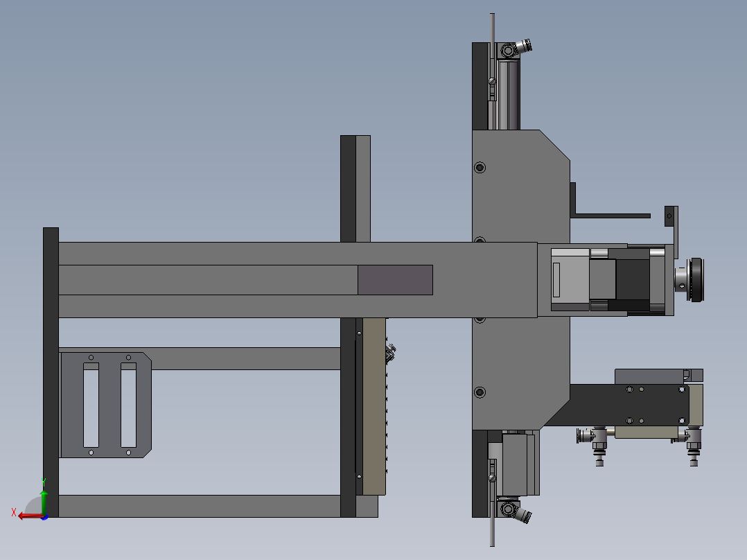The height and width of the screenshot is (560, 747).
Task: Select the bottom horizontal frame beam
Action: click(199, 506)
